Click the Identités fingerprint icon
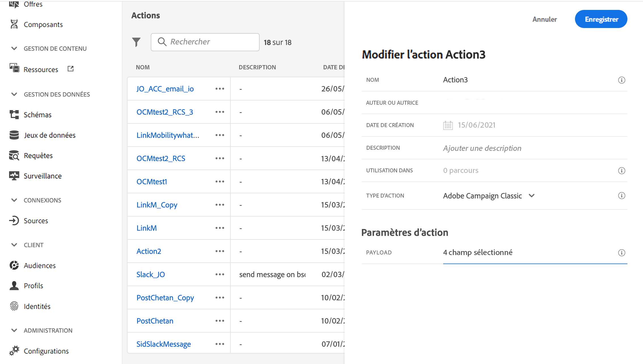This screenshot has width=643, height=364. pos(14,306)
